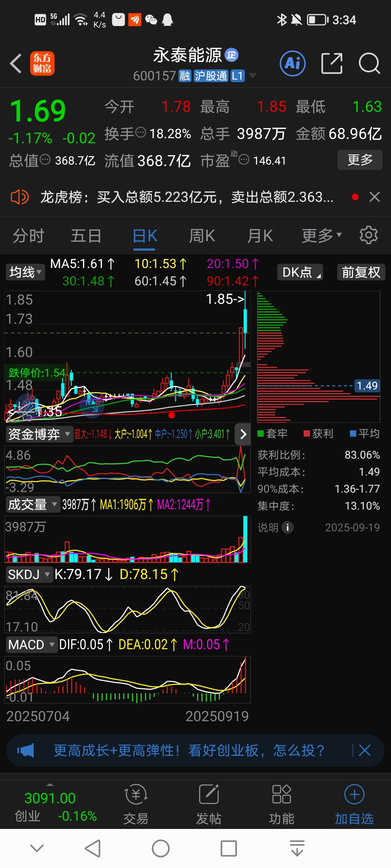Tap the 加自选 plus icon
The image size is (391, 868).
pyautogui.click(x=354, y=795)
